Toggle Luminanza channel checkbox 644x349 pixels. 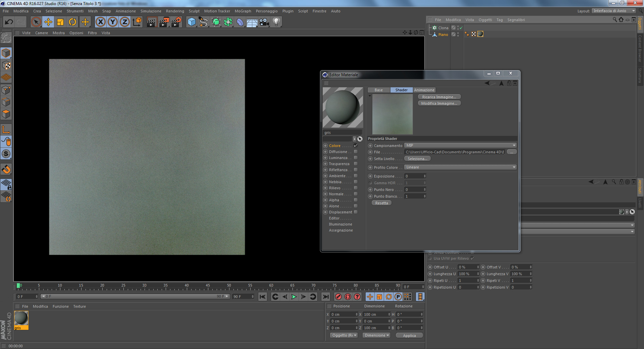356,158
